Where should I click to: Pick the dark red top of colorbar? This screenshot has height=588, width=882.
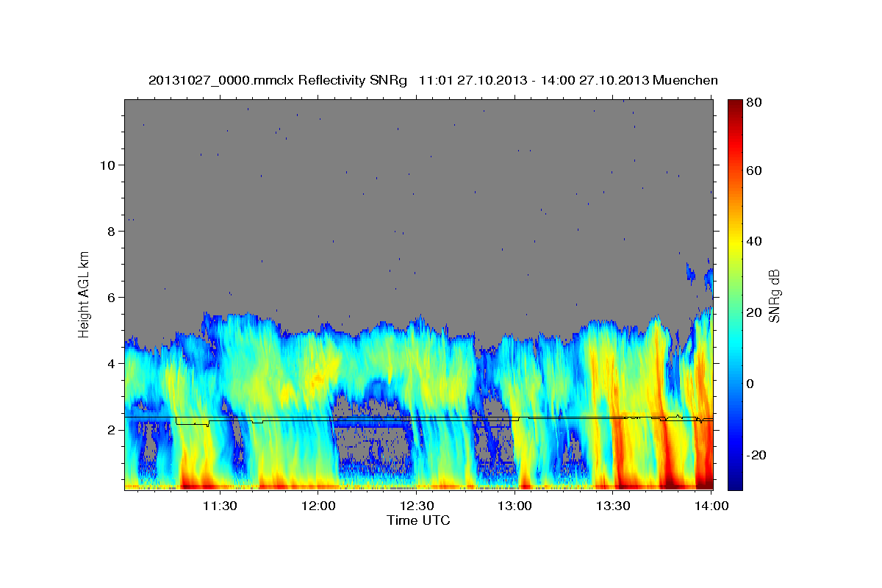tap(735, 105)
